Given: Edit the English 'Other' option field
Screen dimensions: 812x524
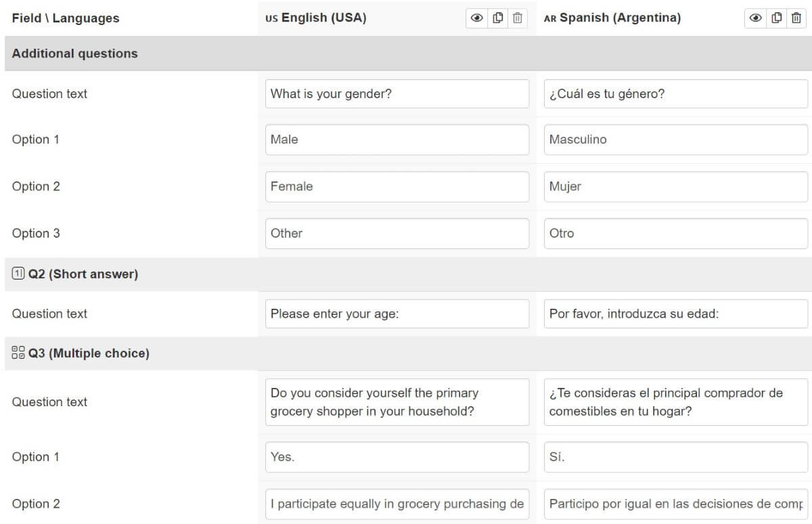Looking at the screenshot, I should point(397,233).
